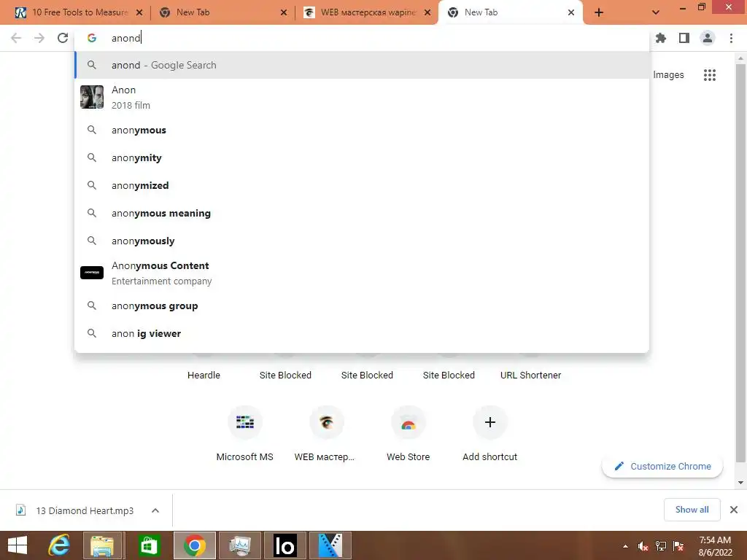Click the Add shortcut plus icon
The height and width of the screenshot is (560, 747).
[x=489, y=422]
